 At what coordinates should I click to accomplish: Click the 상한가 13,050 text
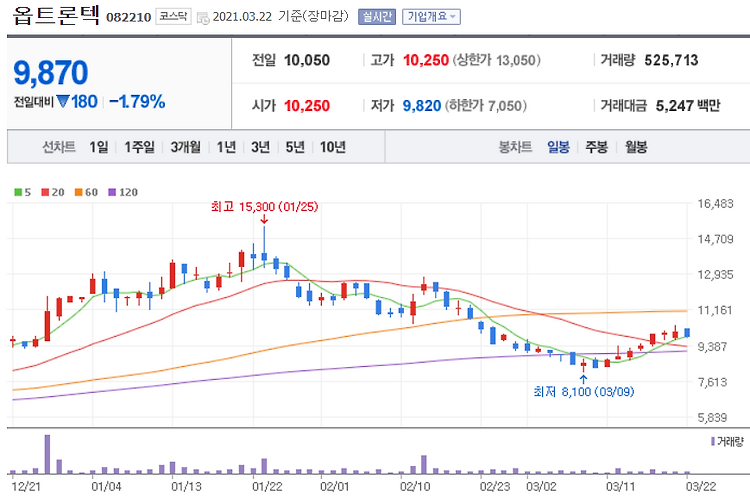coord(496,60)
